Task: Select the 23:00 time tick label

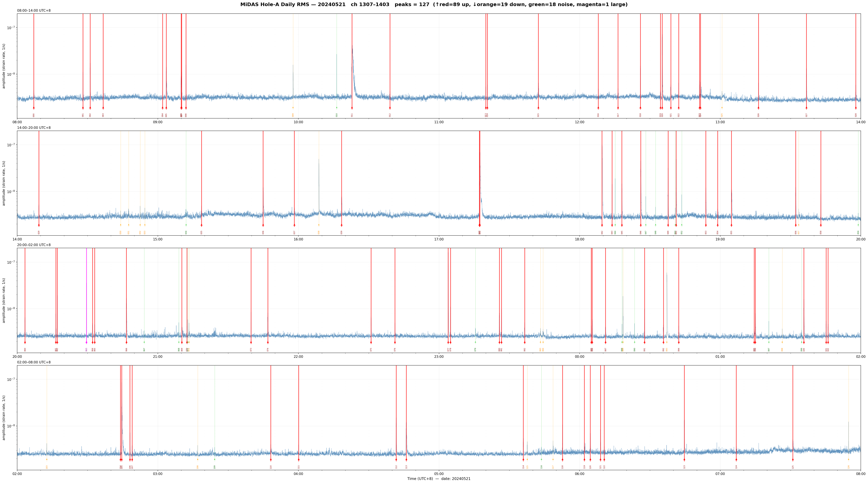Action: coord(439,357)
